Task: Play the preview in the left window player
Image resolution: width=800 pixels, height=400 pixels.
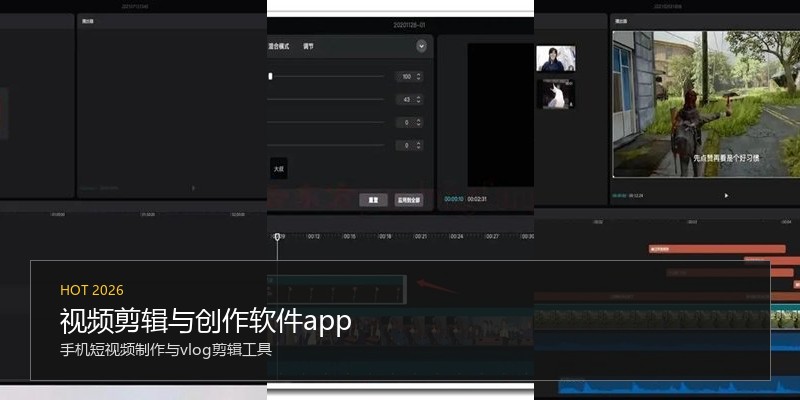Action: tap(193, 188)
